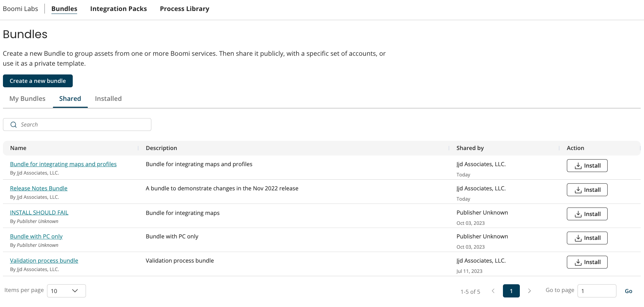Click the search magnifier icon

coord(14,125)
